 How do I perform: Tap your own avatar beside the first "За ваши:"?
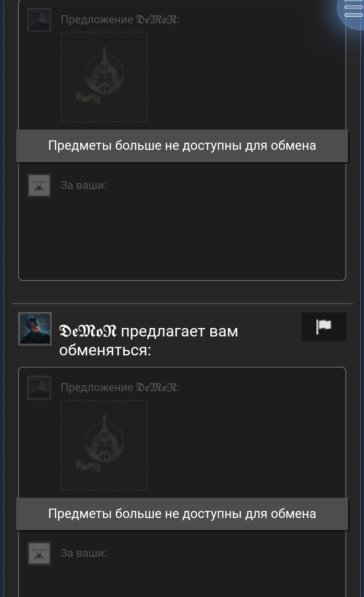click(39, 186)
